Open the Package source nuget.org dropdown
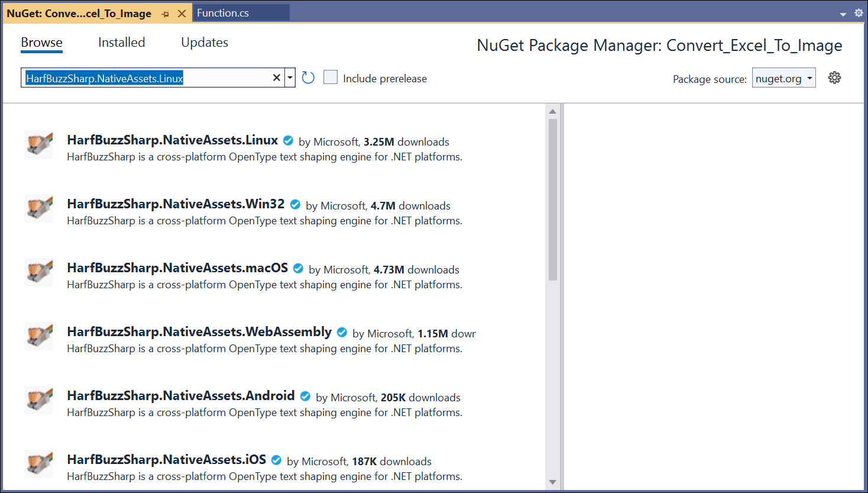868x493 pixels. 783,78
